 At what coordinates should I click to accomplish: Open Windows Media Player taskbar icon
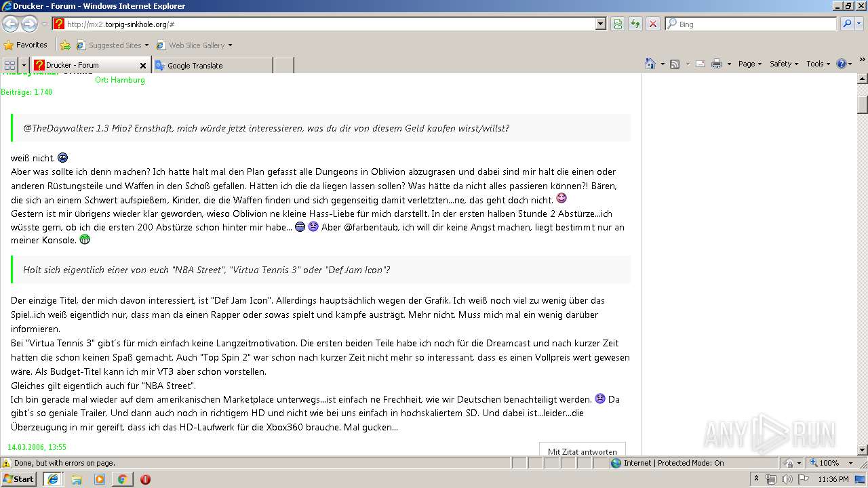coord(99,479)
